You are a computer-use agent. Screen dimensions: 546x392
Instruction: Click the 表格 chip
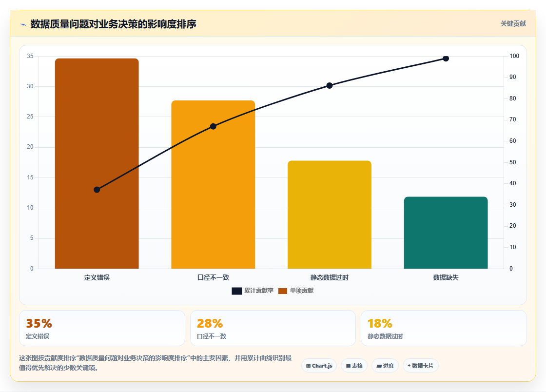point(354,366)
